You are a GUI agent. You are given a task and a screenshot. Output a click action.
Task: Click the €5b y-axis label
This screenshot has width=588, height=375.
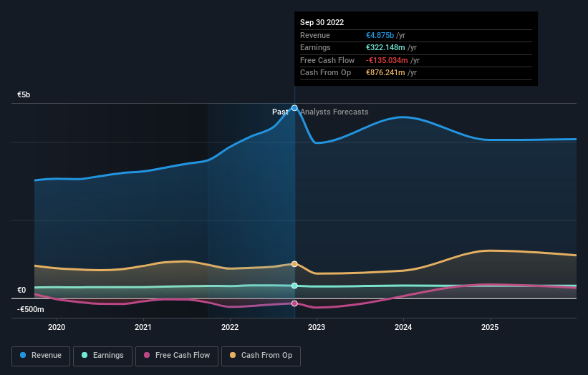[24, 94]
